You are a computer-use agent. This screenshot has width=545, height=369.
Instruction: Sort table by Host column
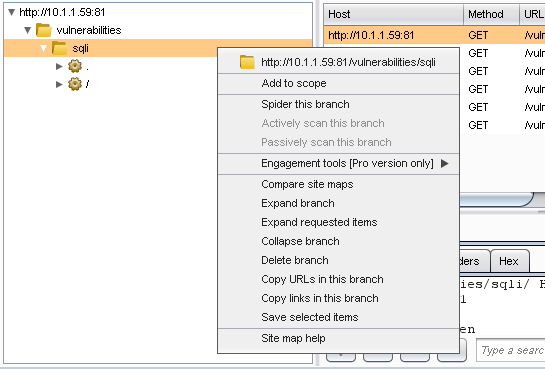393,14
